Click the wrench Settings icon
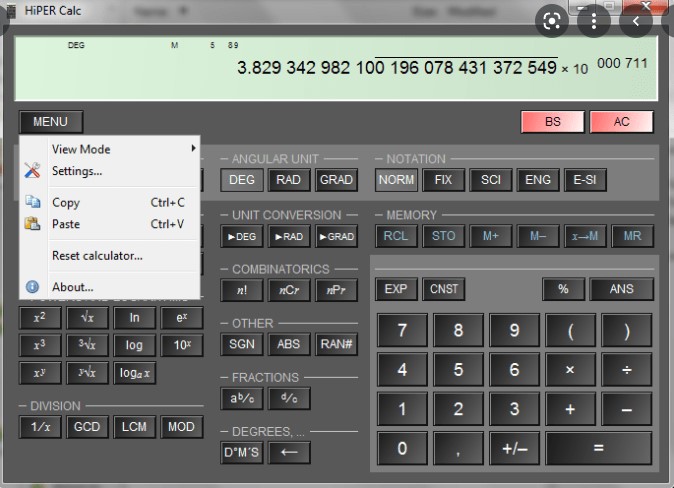This screenshot has height=488, width=674. click(x=32, y=170)
